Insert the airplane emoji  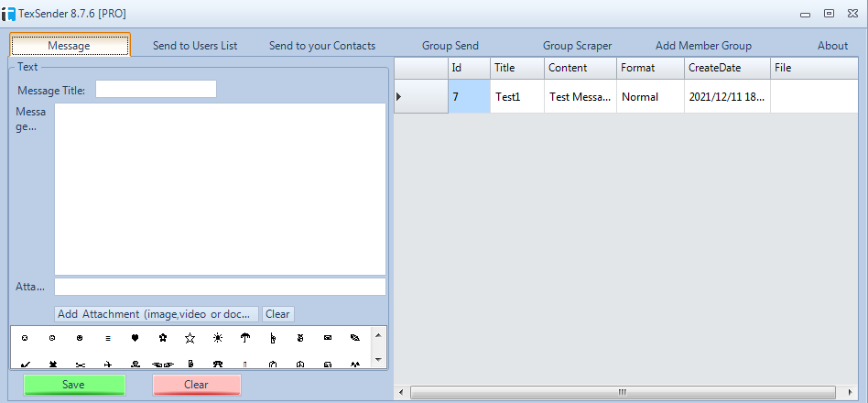108,365
